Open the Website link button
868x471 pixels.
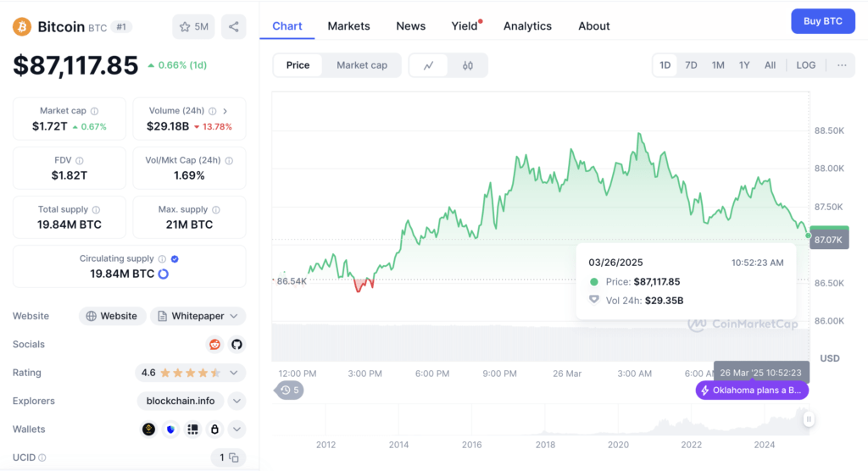113,316
